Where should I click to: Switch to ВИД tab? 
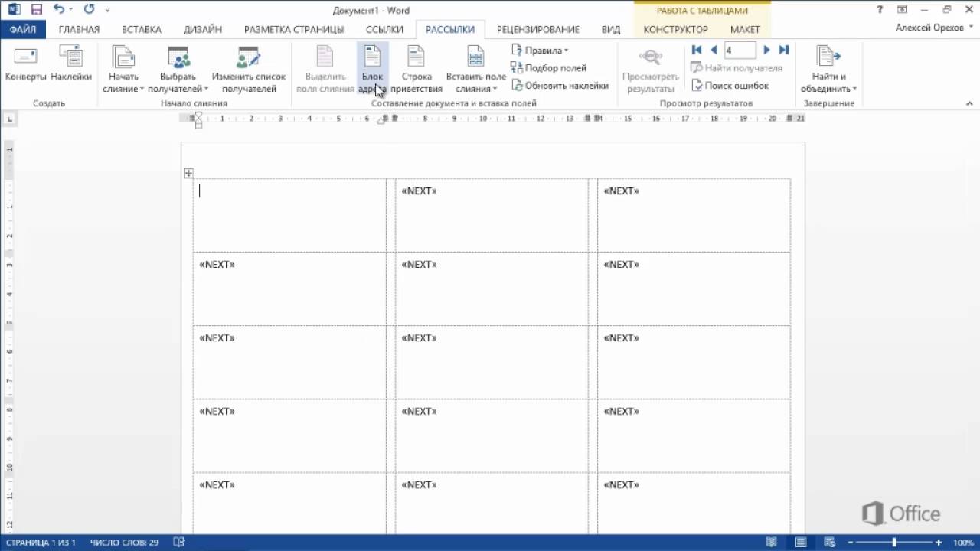click(x=611, y=30)
